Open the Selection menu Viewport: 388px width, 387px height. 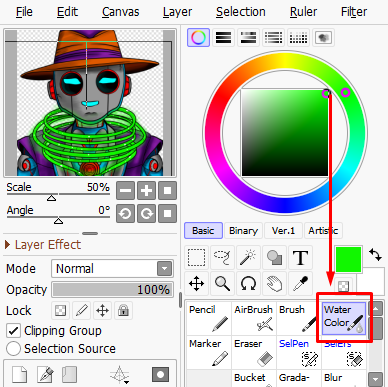pyautogui.click(x=241, y=12)
